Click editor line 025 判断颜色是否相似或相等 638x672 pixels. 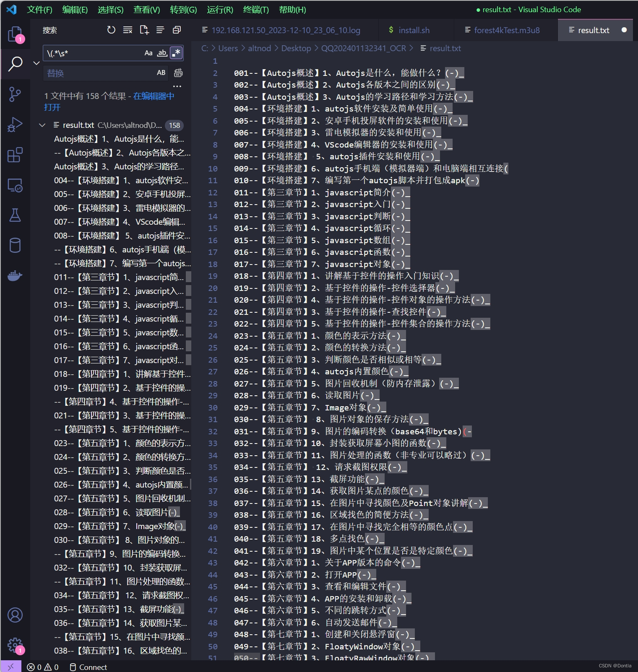click(x=337, y=360)
